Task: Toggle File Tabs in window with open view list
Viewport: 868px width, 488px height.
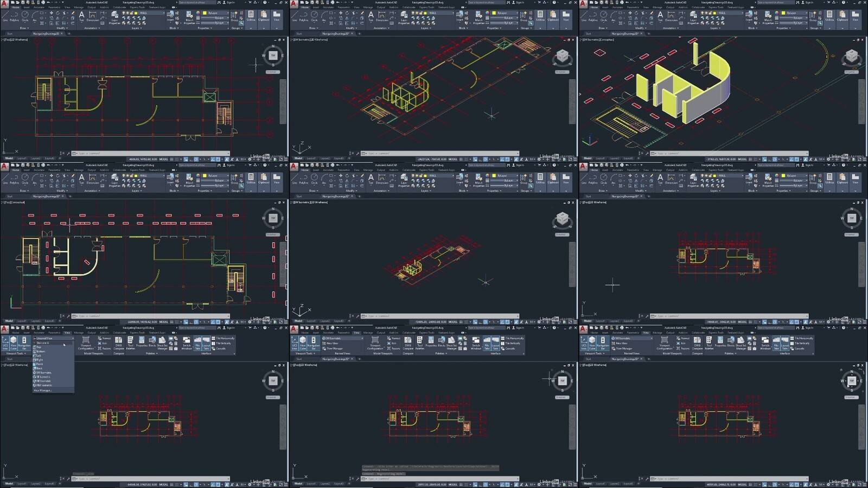Action: pos(197,343)
